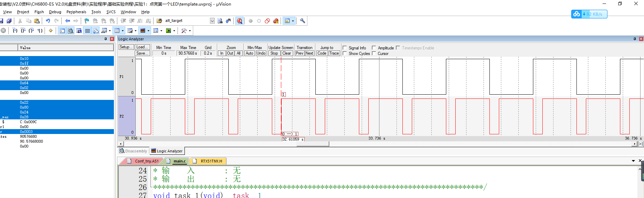Screen dimensions: 644x198
Task: Click Run to Cursor Line icon
Action: 40,31
